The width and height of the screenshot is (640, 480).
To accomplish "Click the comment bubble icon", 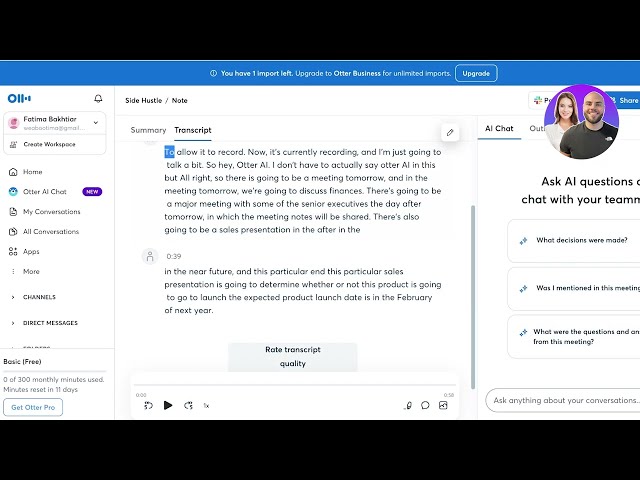I will coord(425,405).
